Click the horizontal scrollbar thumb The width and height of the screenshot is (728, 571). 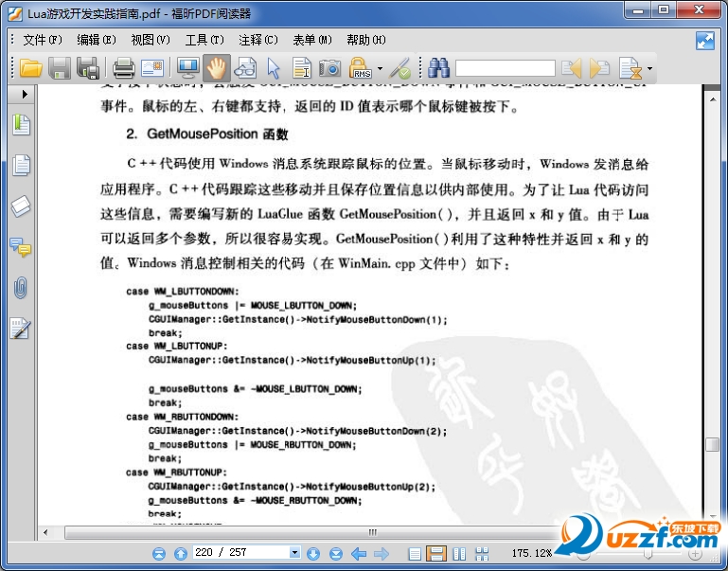(x=372, y=532)
